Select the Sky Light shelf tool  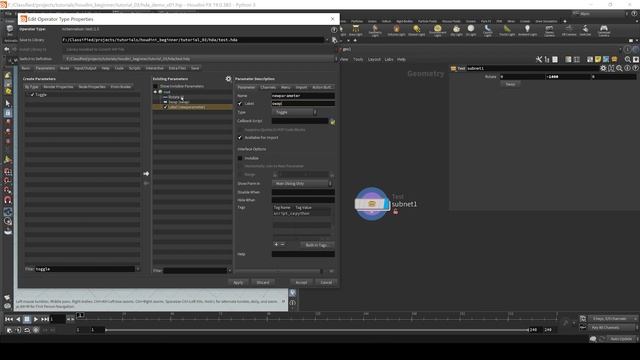[456, 30]
